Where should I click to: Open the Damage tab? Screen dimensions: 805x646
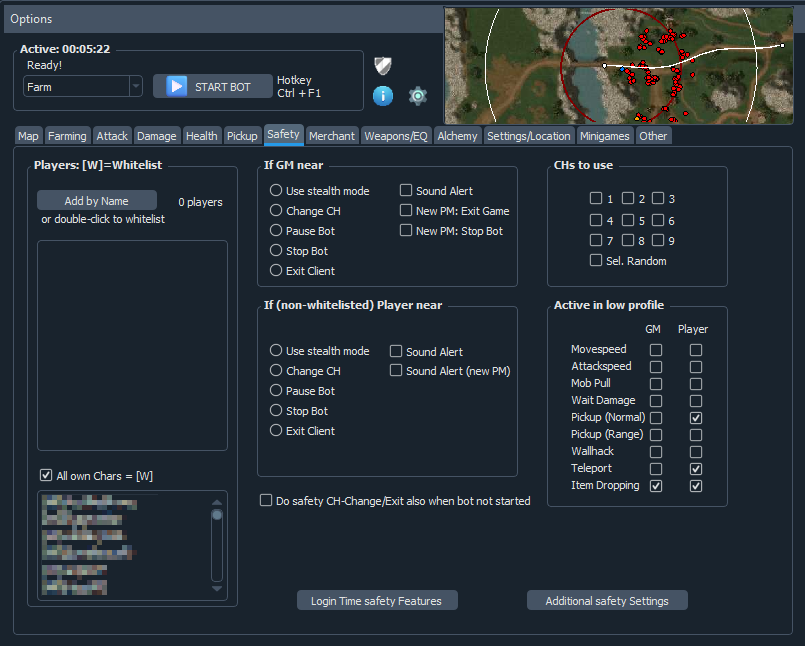tap(157, 136)
